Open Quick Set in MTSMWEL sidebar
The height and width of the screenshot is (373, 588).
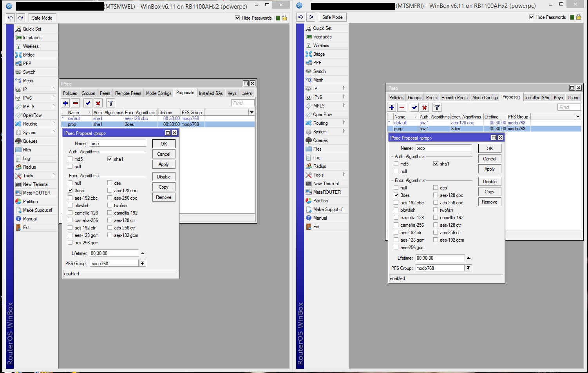[x=36, y=29]
